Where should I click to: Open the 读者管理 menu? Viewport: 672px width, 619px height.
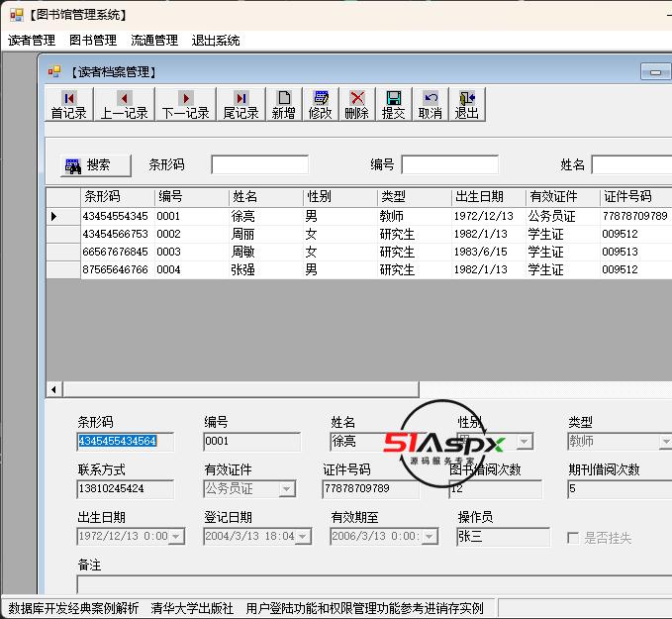[x=32, y=41]
